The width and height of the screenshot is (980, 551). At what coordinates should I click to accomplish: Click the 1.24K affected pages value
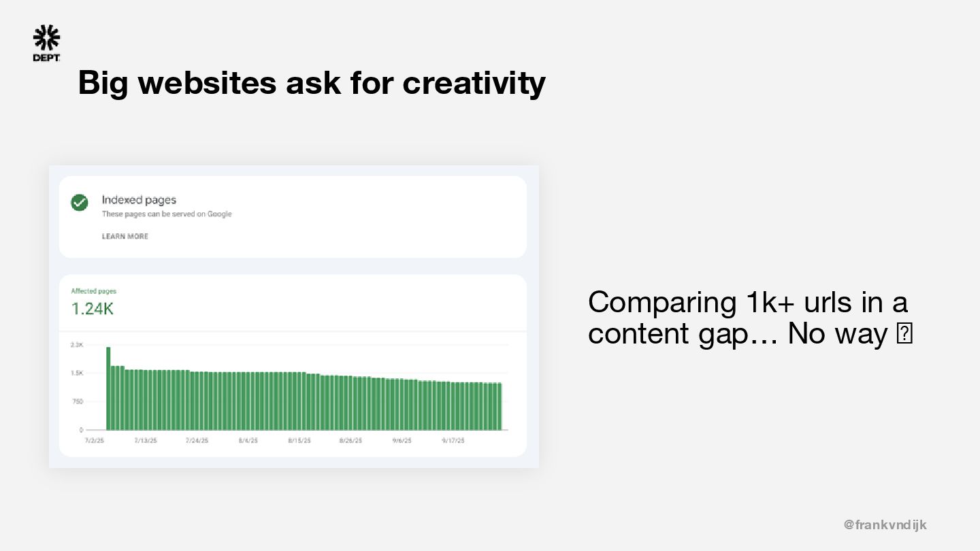(93, 309)
